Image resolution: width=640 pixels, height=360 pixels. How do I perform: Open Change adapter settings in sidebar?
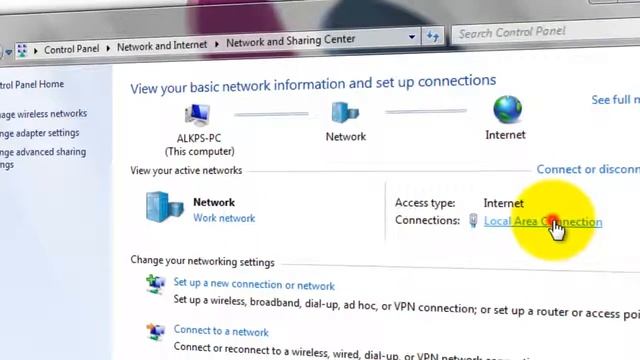coord(40,133)
